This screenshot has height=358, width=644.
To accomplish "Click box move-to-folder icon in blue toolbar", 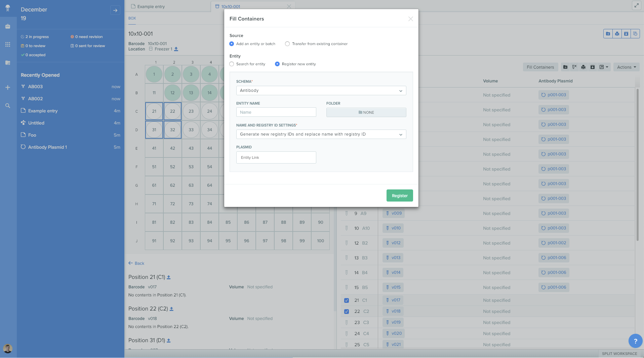I will click(608, 34).
